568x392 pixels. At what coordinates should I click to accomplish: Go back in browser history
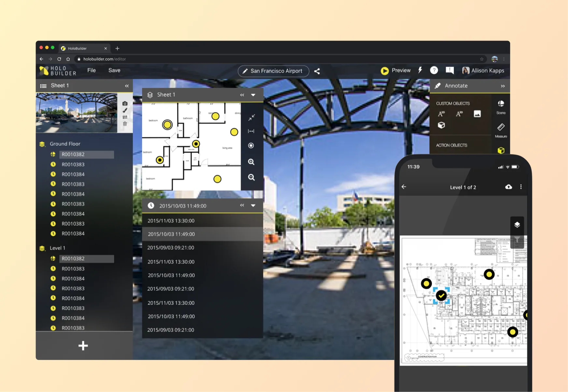click(41, 59)
